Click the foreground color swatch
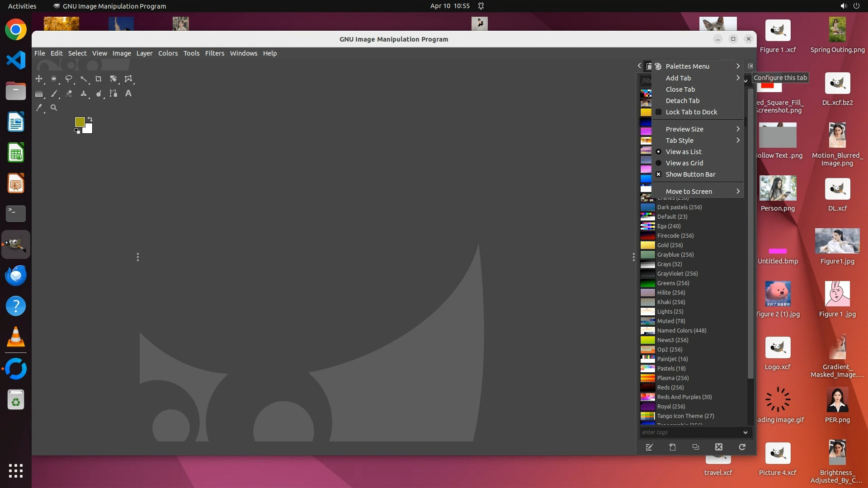The image size is (868, 488). click(x=80, y=122)
